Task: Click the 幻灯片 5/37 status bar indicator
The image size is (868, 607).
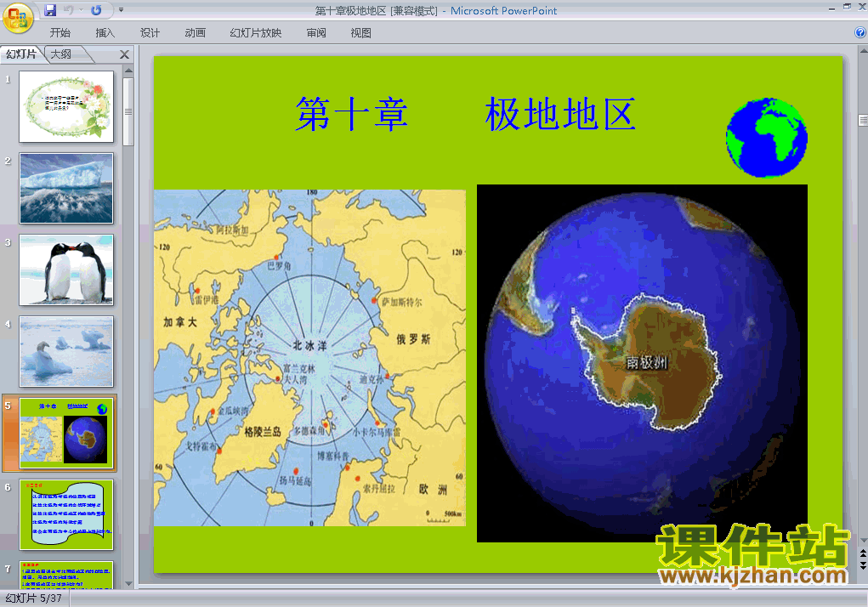Action: click(x=34, y=598)
